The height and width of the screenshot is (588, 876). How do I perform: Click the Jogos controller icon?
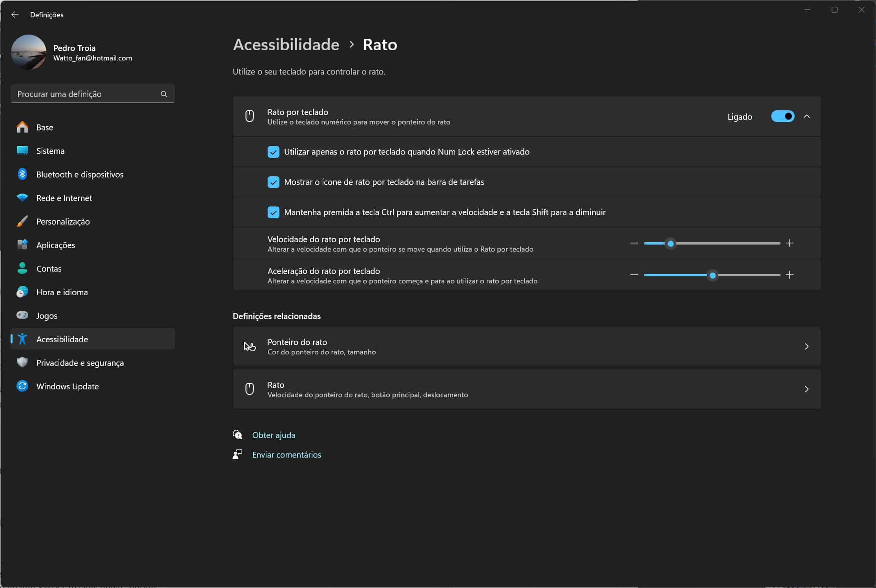pyautogui.click(x=22, y=315)
